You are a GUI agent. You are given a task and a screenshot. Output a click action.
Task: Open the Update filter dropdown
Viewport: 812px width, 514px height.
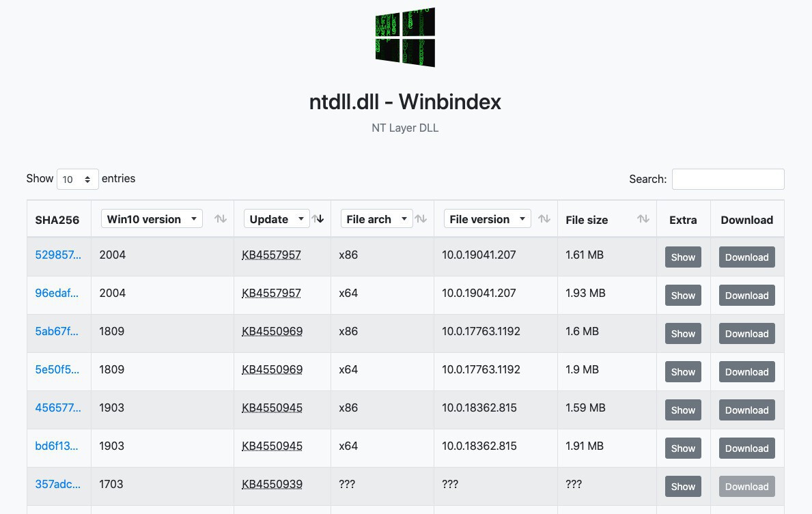coord(276,219)
